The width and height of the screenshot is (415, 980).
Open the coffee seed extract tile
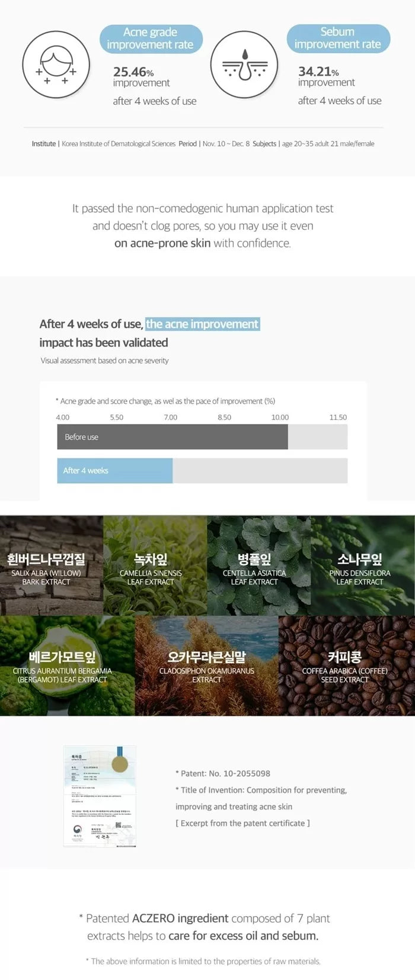pos(347,666)
